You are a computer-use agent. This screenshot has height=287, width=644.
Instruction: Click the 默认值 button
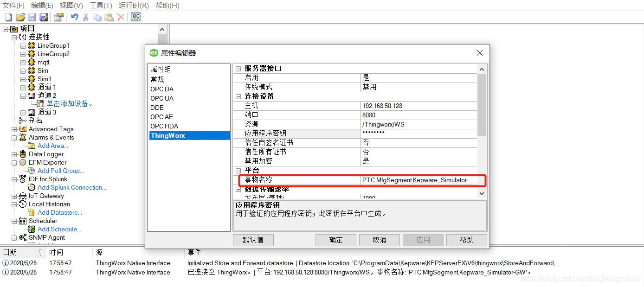[x=253, y=240]
